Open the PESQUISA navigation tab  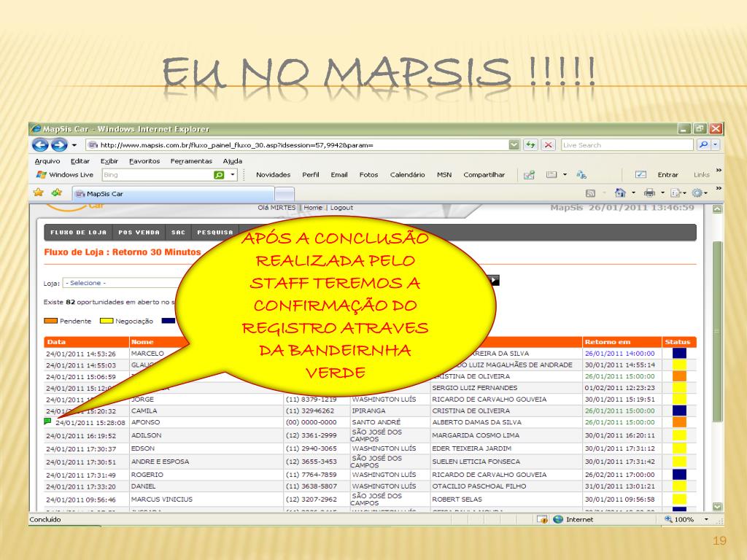pos(215,233)
